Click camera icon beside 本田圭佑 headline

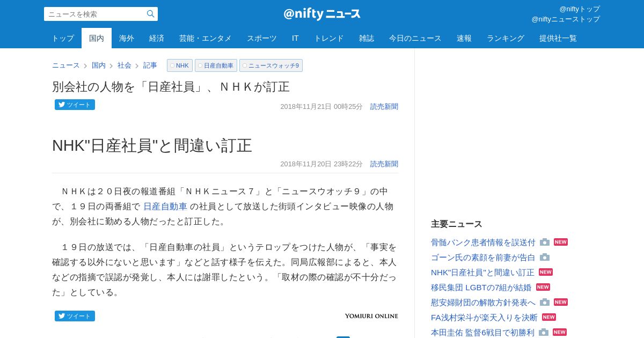[x=544, y=333]
